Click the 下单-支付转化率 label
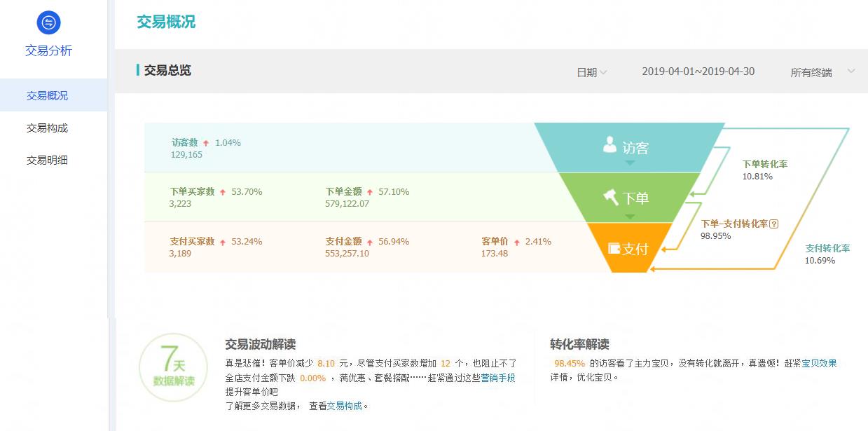This screenshot has height=431, width=868. point(734,224)
